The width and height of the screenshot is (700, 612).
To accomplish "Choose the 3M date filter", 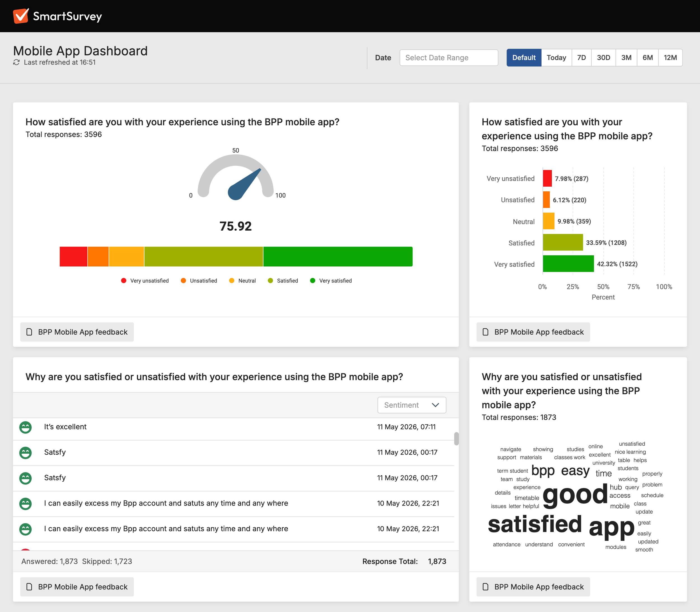I will point(626,58).
